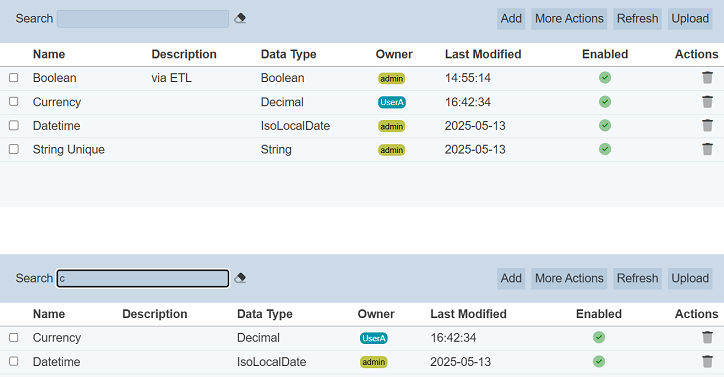Click the trash icon in the upper table's Datetime row
Screen dimensions: 724x377
click(707, 125)
